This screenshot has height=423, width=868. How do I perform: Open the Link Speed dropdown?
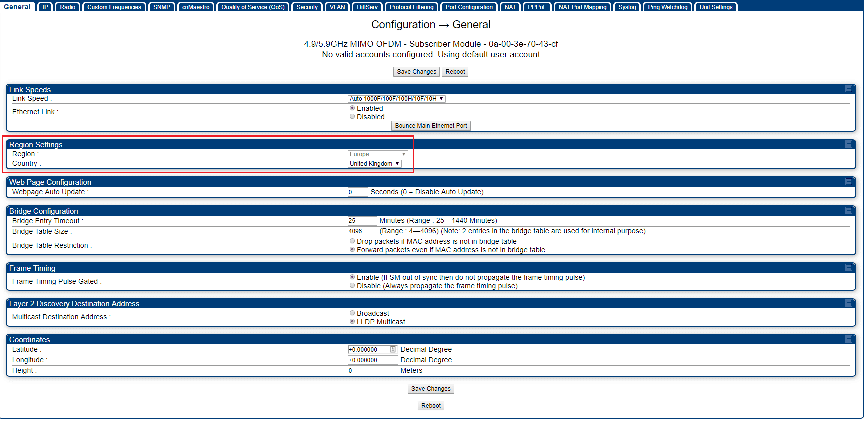point(396,99)
